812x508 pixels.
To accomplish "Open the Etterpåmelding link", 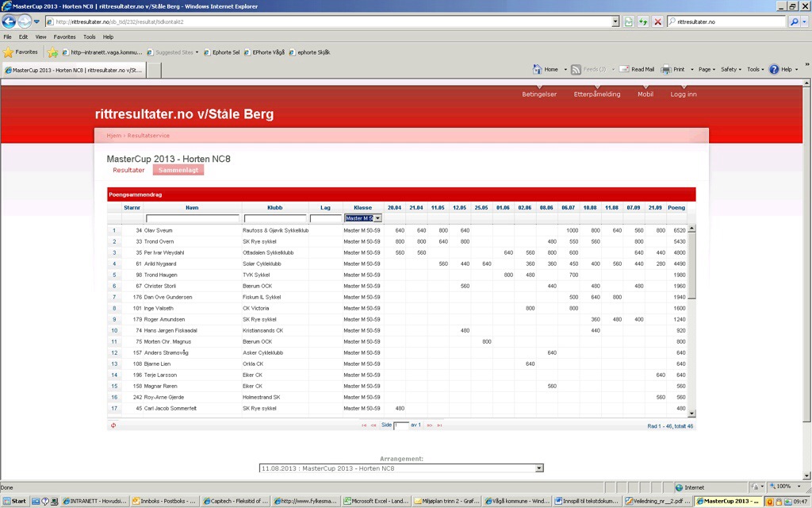I will pos(597,94).
